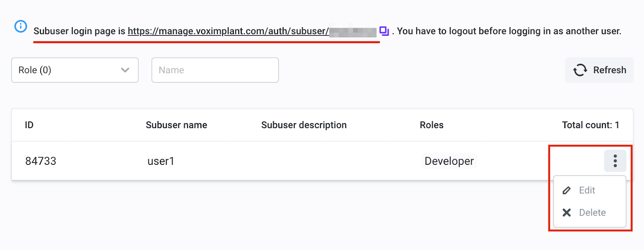
Task: Click the blue info icon near the top
Action: coord(20,27)
